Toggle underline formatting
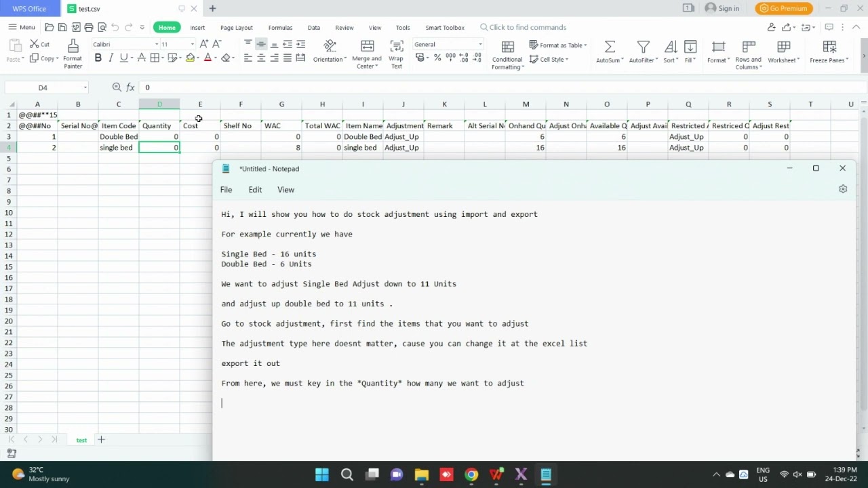The height and width of the screenshot is (488, 868). pyautogui.click(x=123, y=58)
